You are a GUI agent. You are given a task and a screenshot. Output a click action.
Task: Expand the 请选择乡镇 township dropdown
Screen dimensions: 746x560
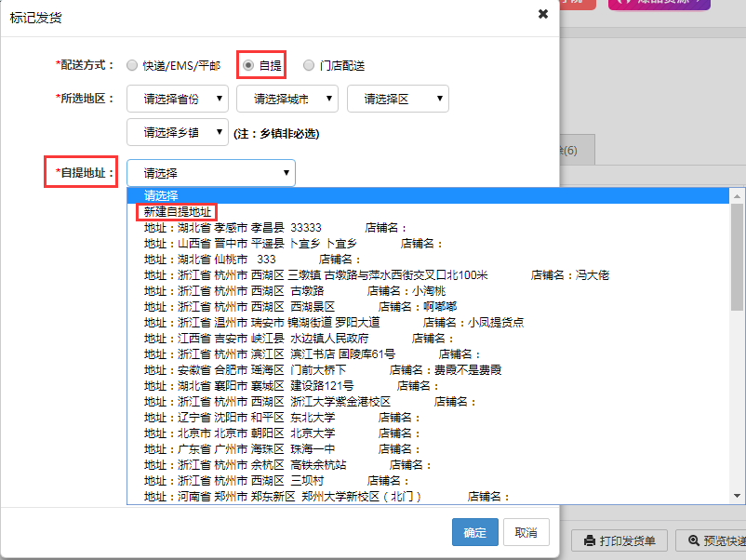pos(178,132)
